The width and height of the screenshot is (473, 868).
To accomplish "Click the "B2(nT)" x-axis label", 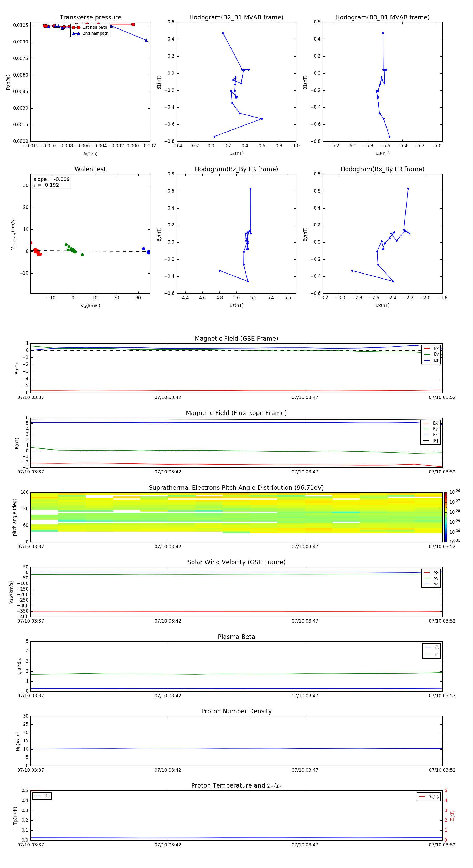I will pyautogui.click(x=236, y=153).
